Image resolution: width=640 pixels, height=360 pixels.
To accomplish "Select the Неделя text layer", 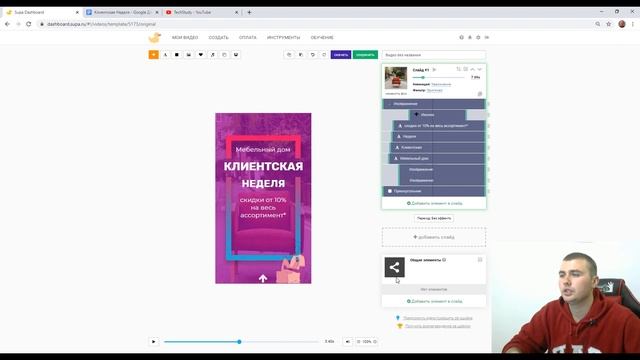I will point(438,136).
